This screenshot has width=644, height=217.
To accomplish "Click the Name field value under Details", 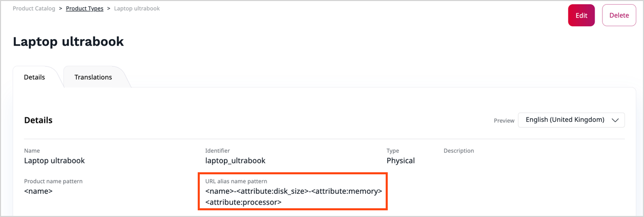I will pos(54,160).
